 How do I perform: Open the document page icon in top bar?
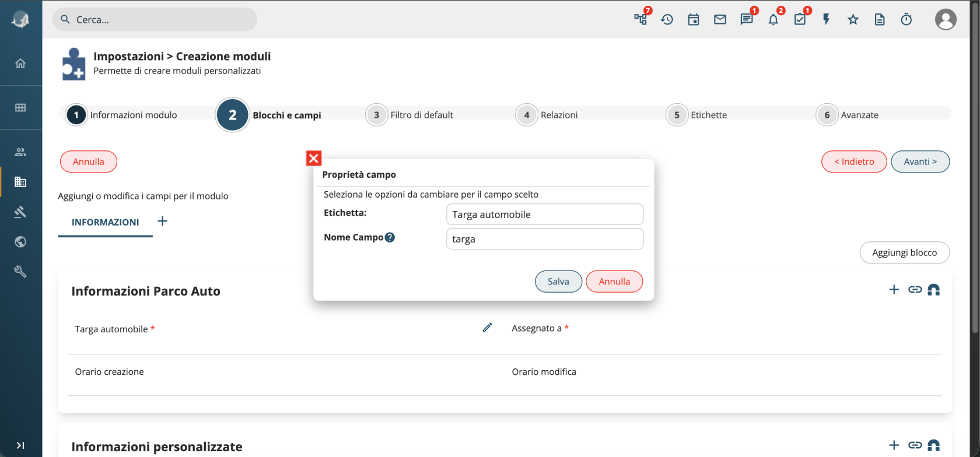click(x=880, y=19)
